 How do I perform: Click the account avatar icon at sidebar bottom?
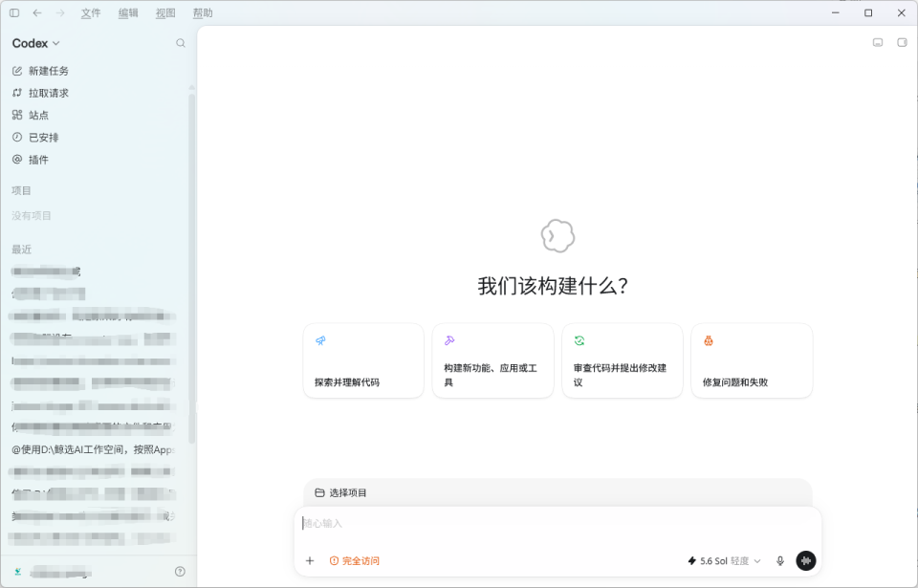[x=18, y=572]
